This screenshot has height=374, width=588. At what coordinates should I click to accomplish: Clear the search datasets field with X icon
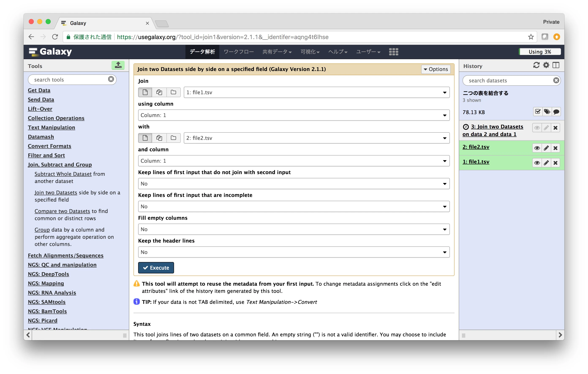(556, 80)
